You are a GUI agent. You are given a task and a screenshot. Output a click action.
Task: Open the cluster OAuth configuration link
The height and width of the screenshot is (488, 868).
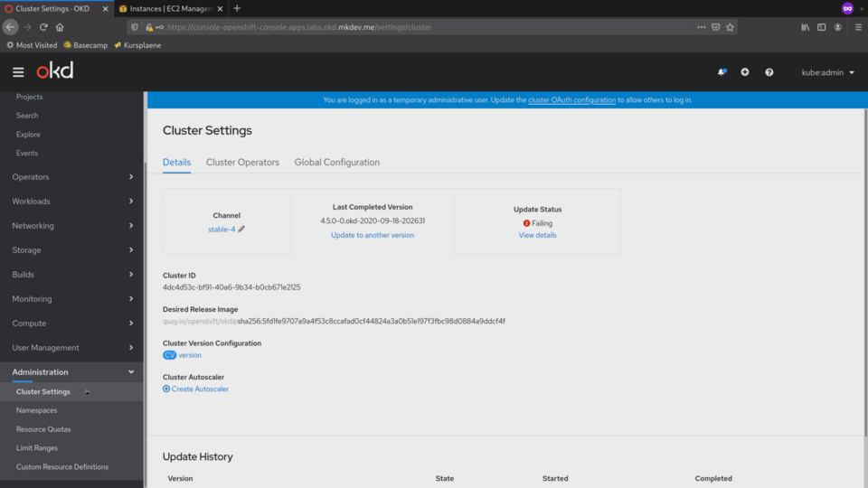pyautogui.click(x=571, y=100)
